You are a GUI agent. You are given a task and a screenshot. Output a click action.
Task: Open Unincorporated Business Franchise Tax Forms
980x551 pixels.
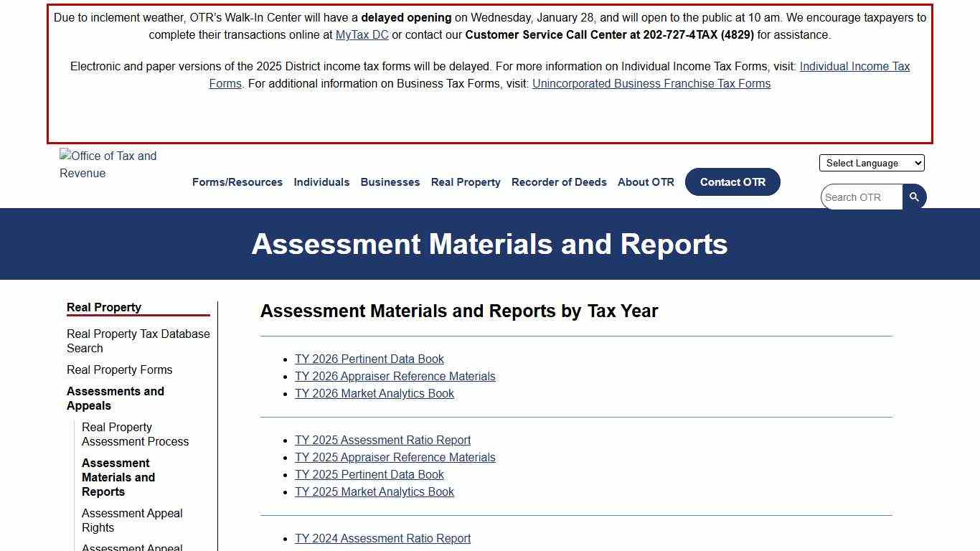click(x=651, y=83)
